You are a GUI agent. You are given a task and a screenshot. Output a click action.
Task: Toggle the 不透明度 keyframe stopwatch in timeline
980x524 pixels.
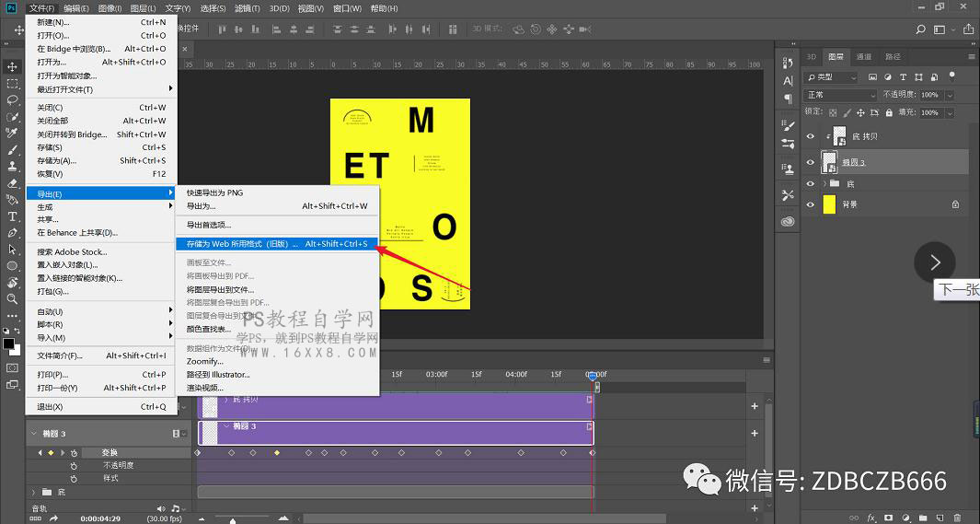(x=74, y=466)
